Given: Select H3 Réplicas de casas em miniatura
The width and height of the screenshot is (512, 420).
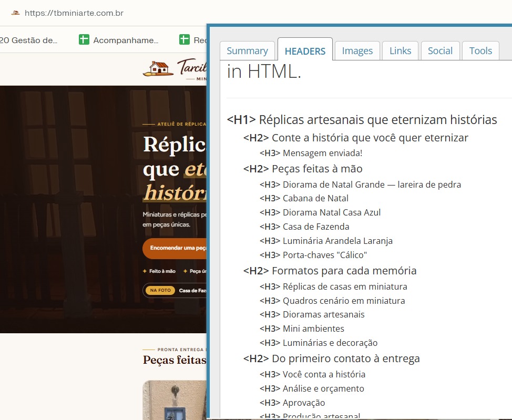Looking at the screenshot, I should coord(333,287).
